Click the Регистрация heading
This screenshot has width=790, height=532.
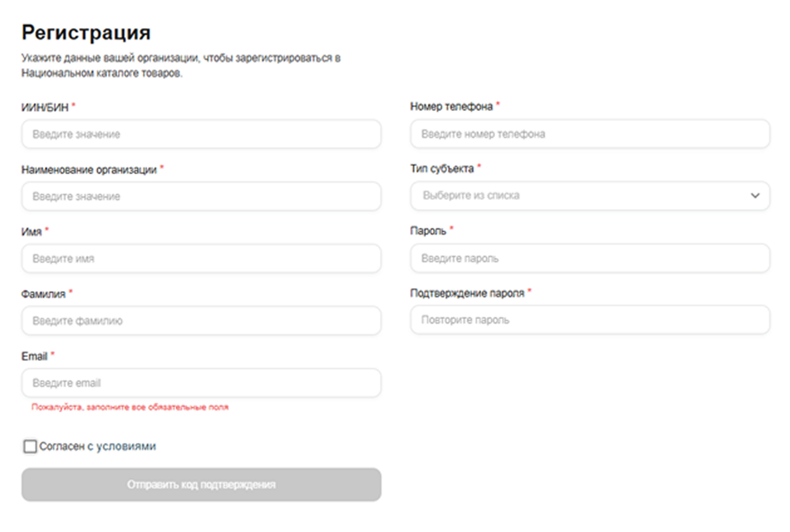pos(86,33)
